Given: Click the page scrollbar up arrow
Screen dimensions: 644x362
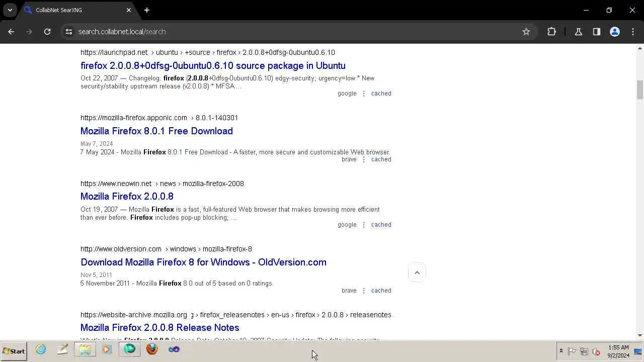Looking at the screenshot, I should [640, 48].
